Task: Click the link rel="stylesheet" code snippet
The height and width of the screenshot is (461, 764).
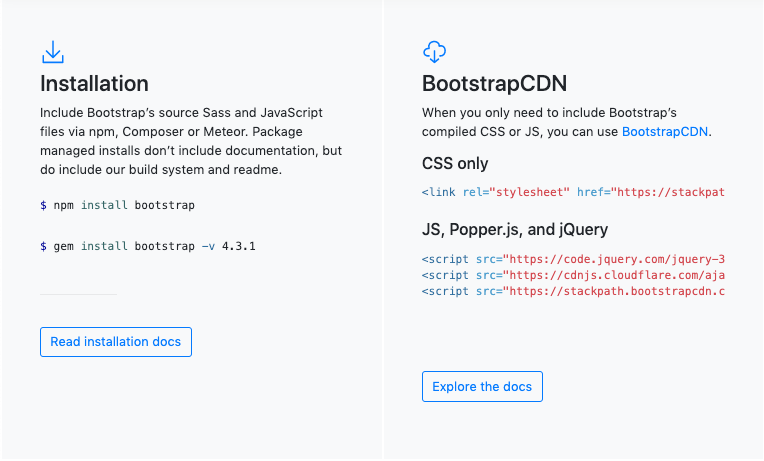Action: point(573,192)
